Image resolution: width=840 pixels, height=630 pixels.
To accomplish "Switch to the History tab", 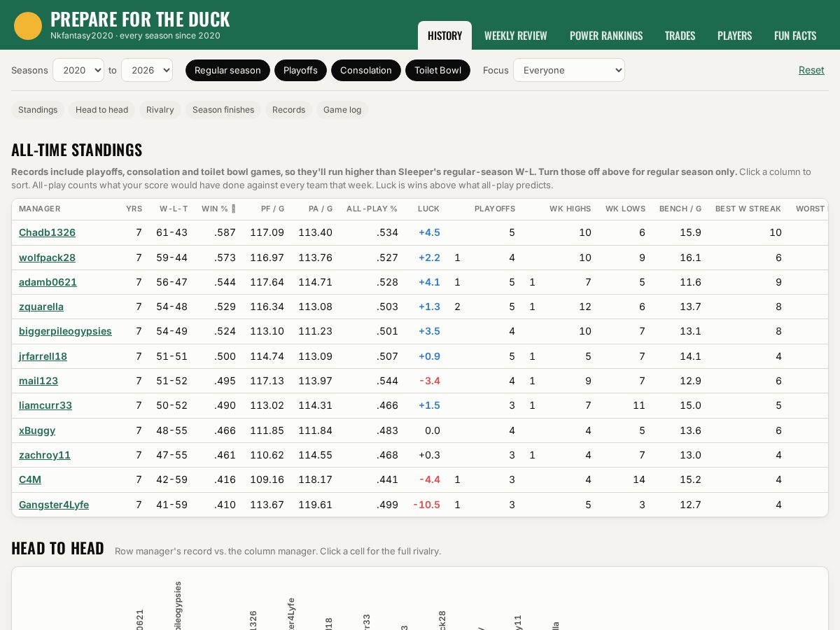I will [x=444, y=36].
